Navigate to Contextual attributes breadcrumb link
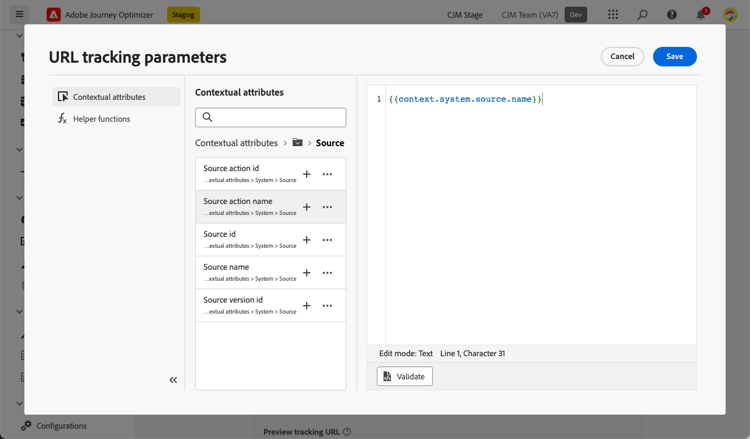This screenshot has width=750, height=439. click(236, 143)
